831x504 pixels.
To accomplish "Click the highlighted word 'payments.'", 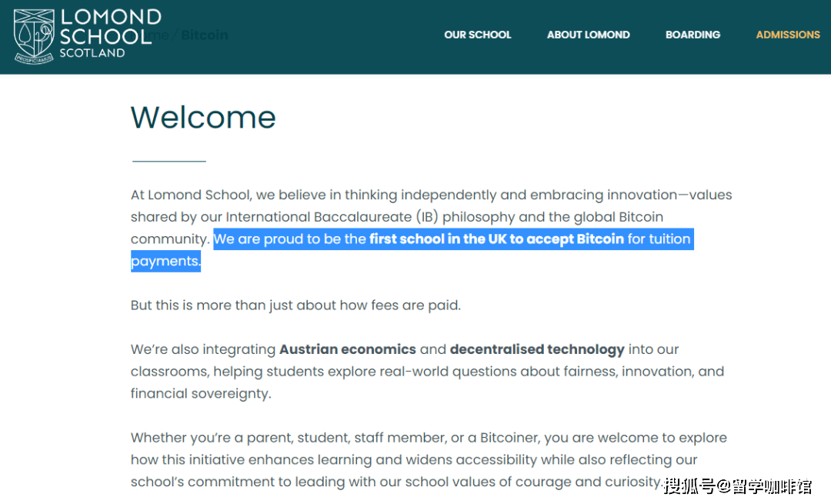I will tap(166, 262).
